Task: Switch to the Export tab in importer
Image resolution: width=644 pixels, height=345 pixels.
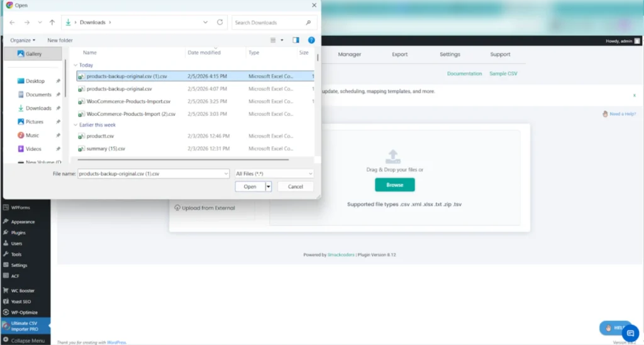Action: click(399, 54)
